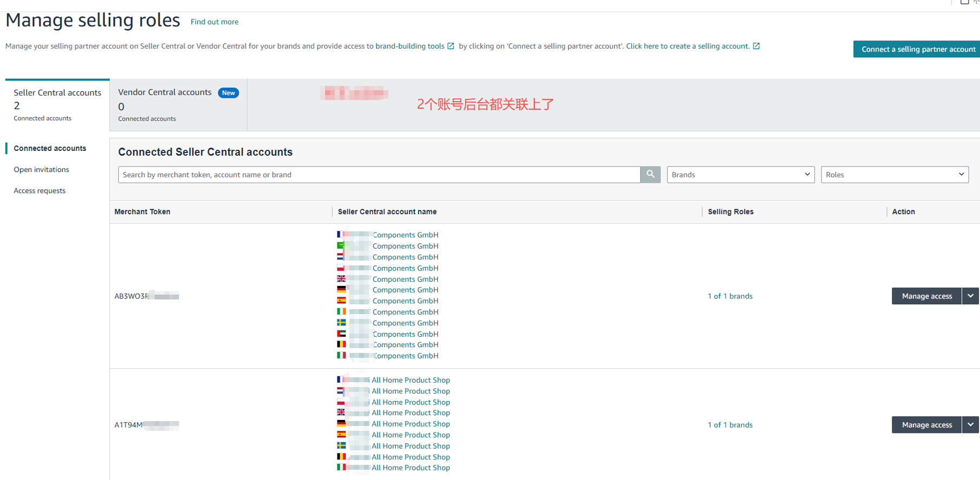The width and height of the screenshot is (980, 480).
Task: Go to Access requests in sidebar
Action: point(39,191)
